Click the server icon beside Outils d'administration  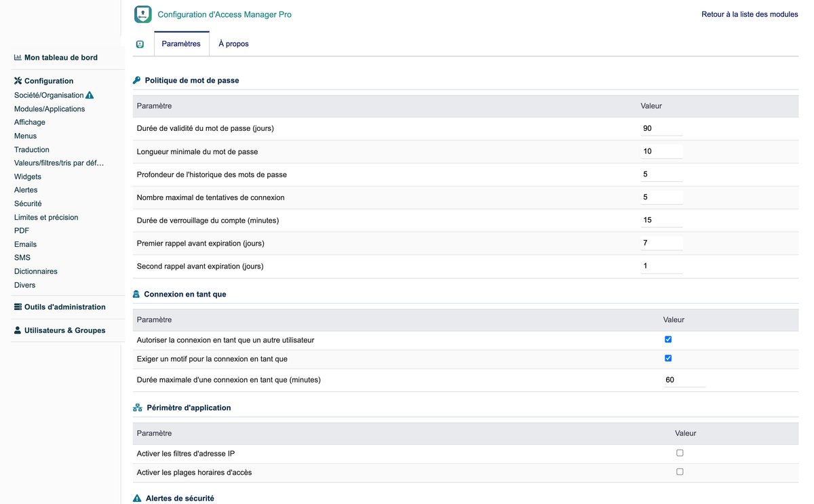[x=18, y=307]
